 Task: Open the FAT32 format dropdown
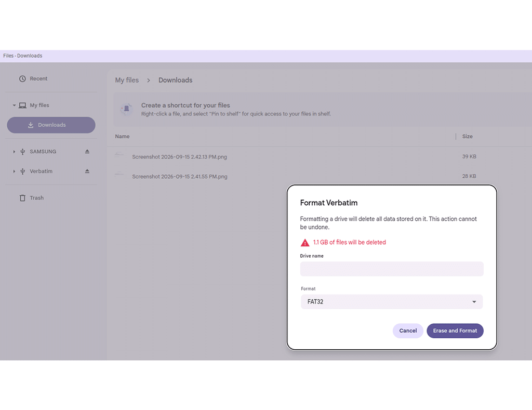(x=392, y=302)
